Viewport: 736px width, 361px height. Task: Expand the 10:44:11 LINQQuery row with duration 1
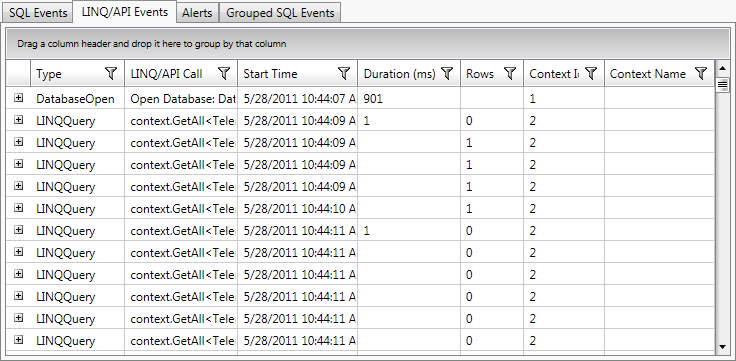click(18, 230)
